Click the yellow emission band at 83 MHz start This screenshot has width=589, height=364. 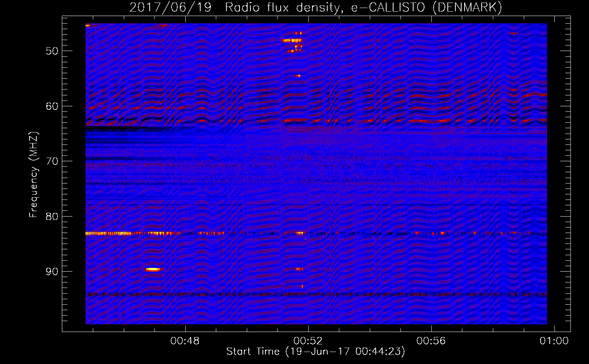(x=108, y=233)
